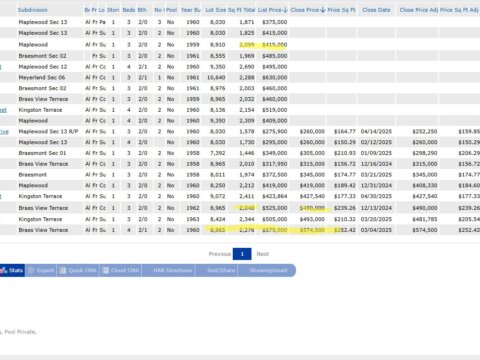Sort by Price Sq Ft header
This screenshot has width=480, height=360.
point(341,10)
